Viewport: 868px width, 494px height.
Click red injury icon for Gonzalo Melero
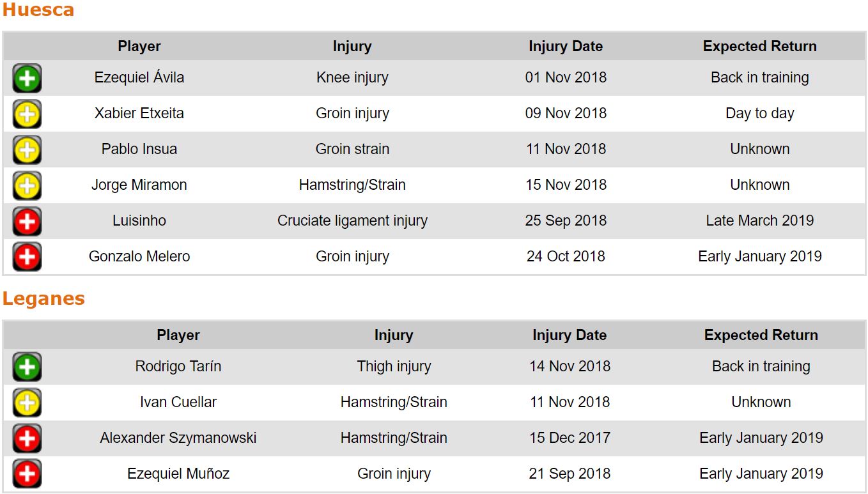pos(27,258)
